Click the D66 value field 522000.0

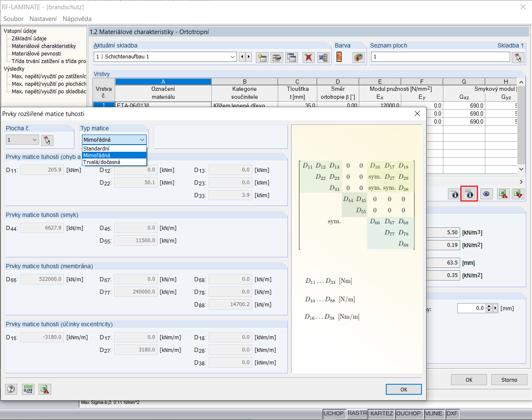tap(42, 279)
